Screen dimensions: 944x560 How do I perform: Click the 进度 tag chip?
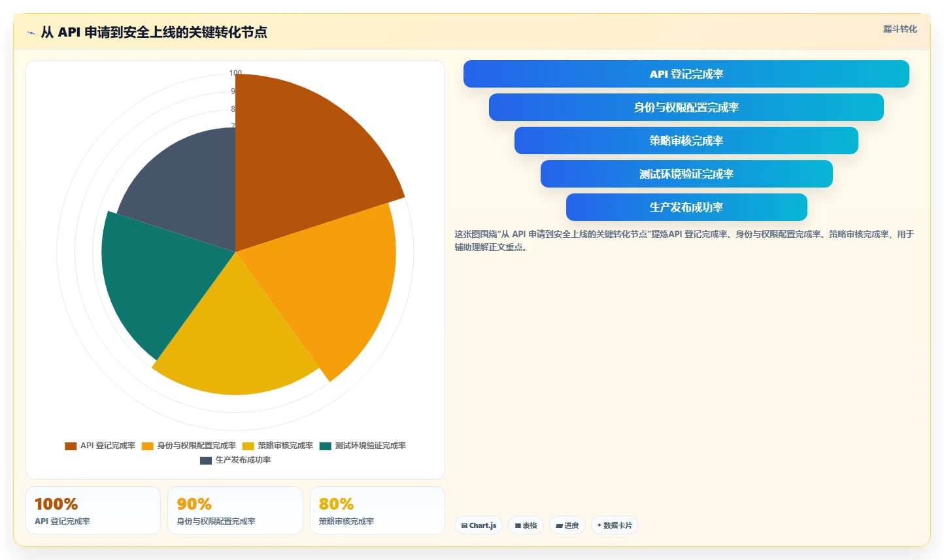567,525
